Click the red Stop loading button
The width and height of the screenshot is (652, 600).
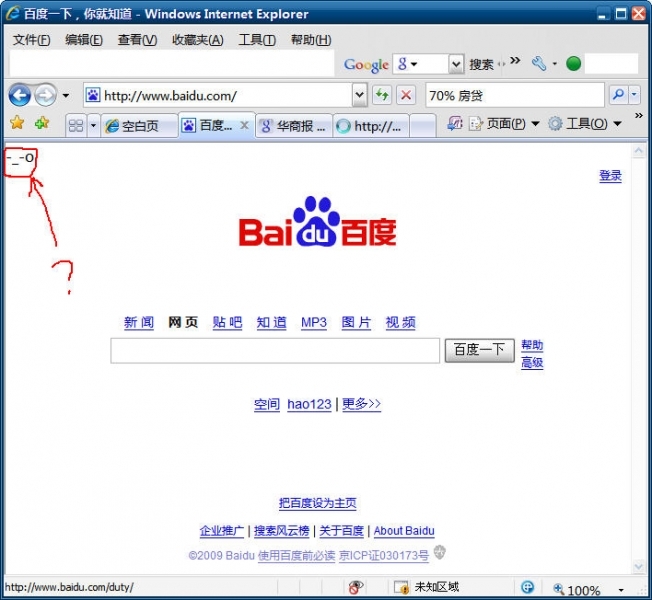[406, 95]
